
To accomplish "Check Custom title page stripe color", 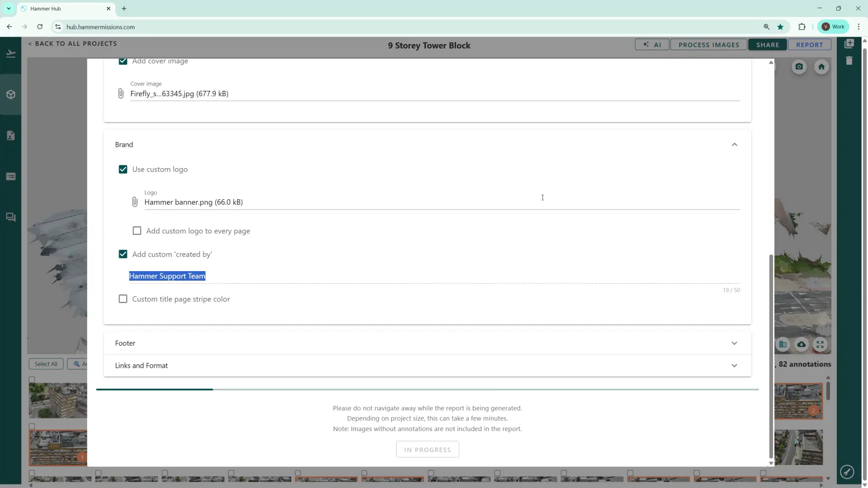I will click(123, 299).
